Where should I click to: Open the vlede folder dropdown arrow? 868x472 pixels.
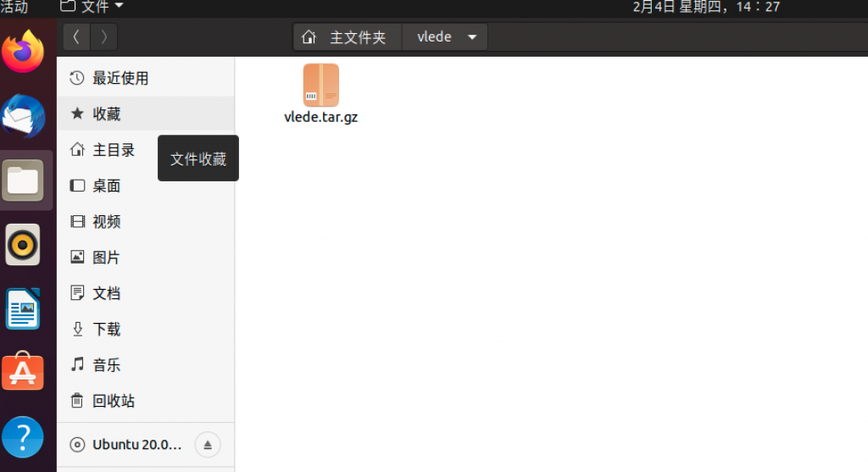[x=472, y=37]
